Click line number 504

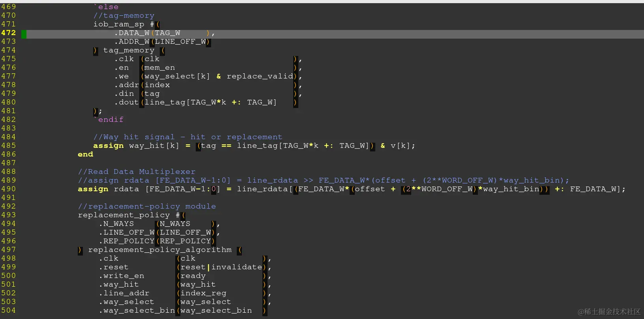pyautogui.click(x=8, y=310)
